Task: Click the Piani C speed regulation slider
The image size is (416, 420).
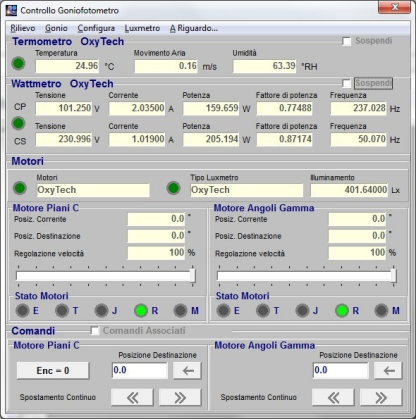Action: (x=106, y=276)
